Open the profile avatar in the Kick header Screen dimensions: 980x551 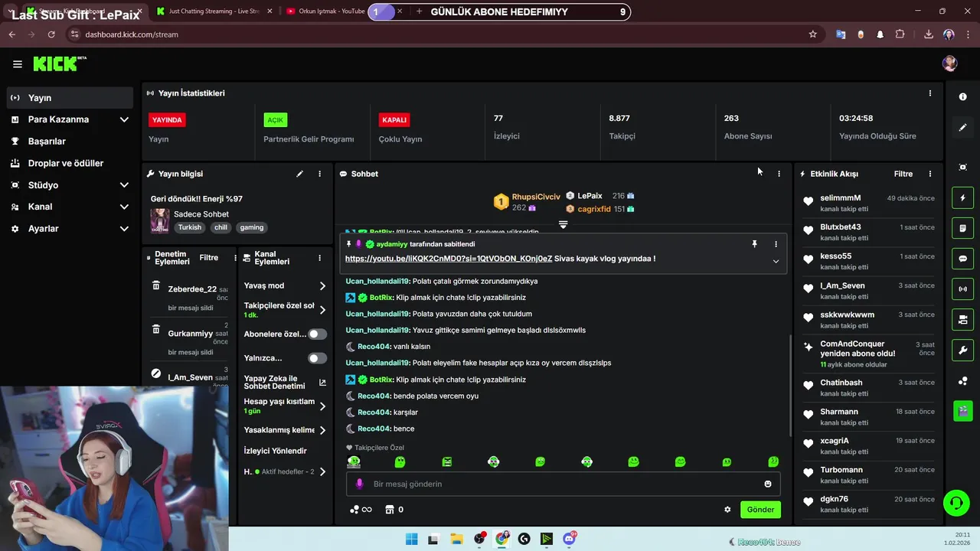pyautogui.click(x=950, y=64)
